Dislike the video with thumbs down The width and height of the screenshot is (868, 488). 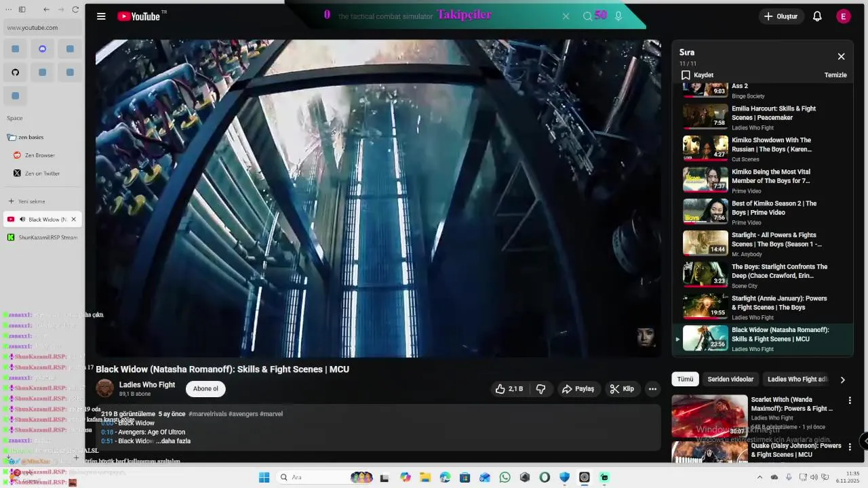(x=540, y=389)
